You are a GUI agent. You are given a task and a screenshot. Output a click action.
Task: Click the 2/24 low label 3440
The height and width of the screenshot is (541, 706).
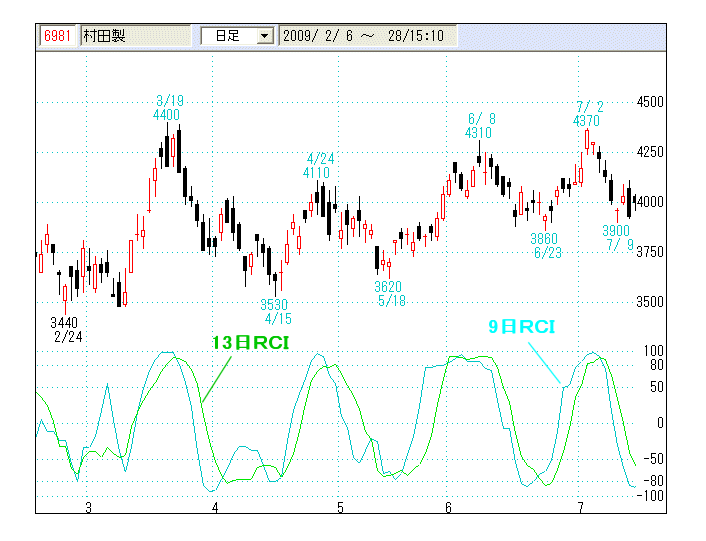coord(64,322)
